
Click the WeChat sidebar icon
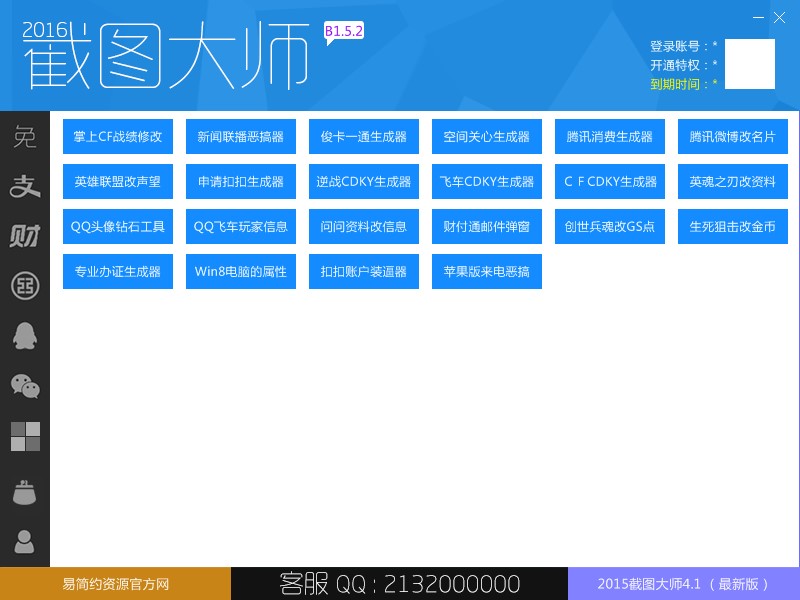[x=25, y=387]
